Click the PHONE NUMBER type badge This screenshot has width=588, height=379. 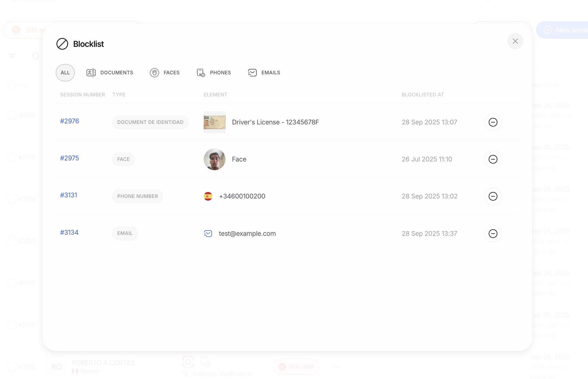pos(138,196)
